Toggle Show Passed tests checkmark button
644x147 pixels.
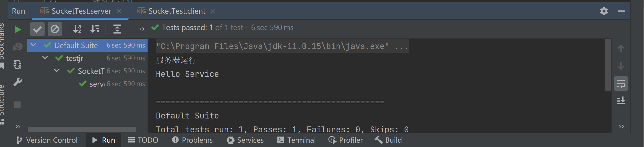pyautogui.click(x=37, y=29)
